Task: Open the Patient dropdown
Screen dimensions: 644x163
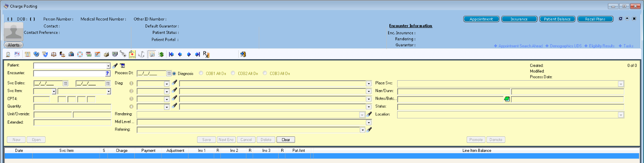Action: point(108,66)
